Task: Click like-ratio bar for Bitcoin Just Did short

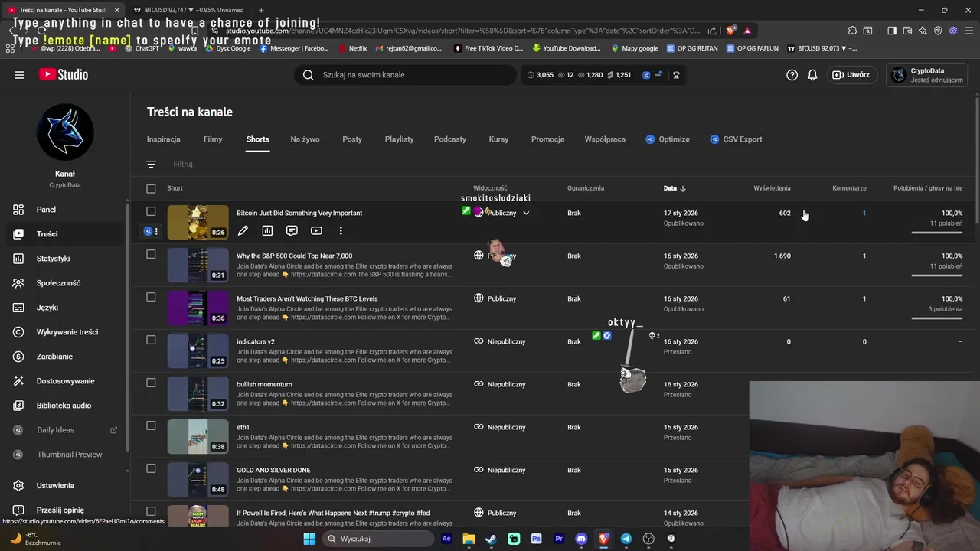Action: [x=937, y=232]
